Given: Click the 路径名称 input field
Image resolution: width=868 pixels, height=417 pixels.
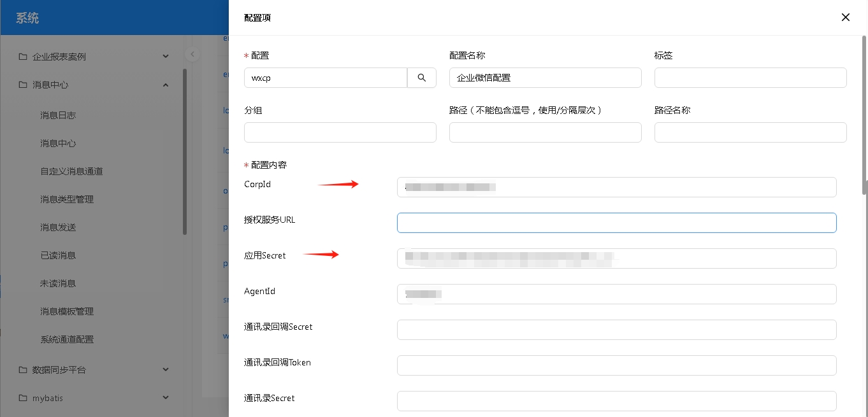Looking at the screenshot, I should (x=750, y=132).
